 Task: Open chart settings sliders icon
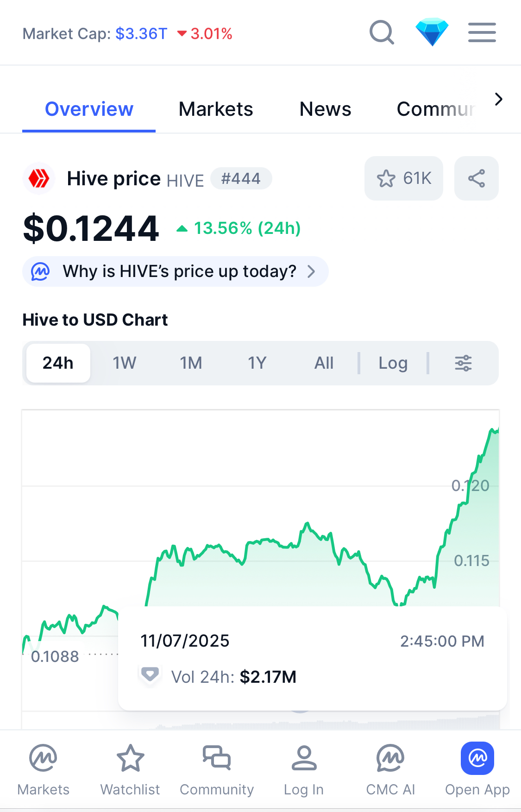[463, 363]
